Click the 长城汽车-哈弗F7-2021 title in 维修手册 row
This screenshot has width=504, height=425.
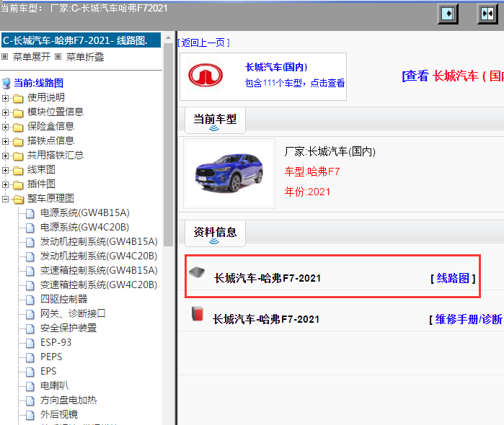(x=266, y=319)
